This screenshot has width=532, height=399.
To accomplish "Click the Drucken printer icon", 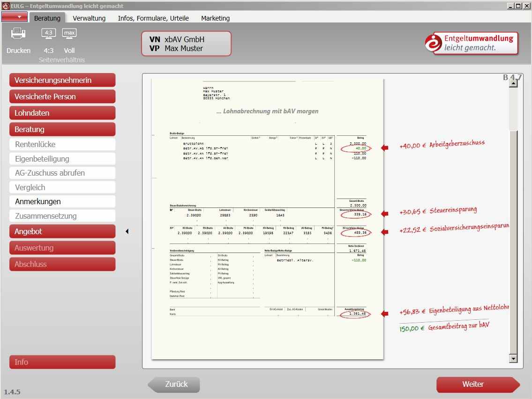I will (18, 33).
